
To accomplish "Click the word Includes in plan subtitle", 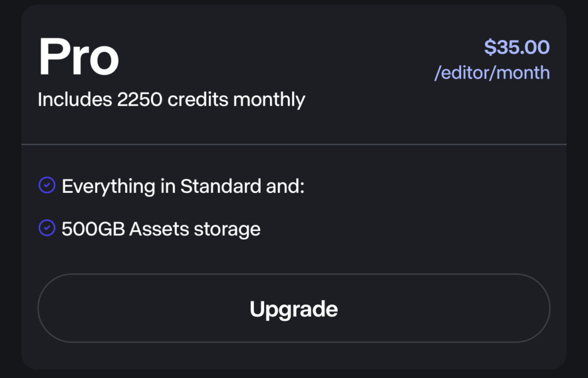I will pos(75,100).
